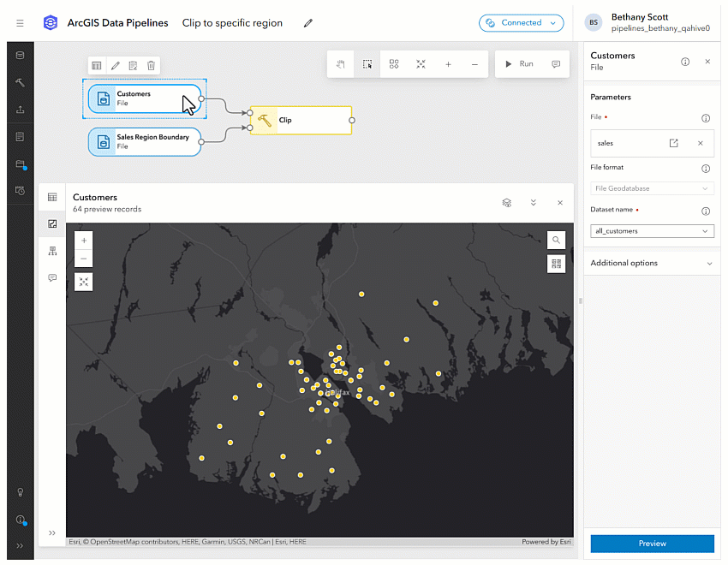
Task: Select the map view icon in the preview panel
Action: tap(52, 223)
